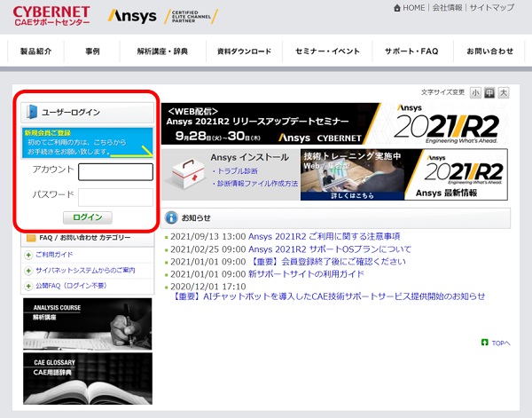Open AIチャットボット support service announcement
Viewport: 532px width, 418px height.
(328, 296)
